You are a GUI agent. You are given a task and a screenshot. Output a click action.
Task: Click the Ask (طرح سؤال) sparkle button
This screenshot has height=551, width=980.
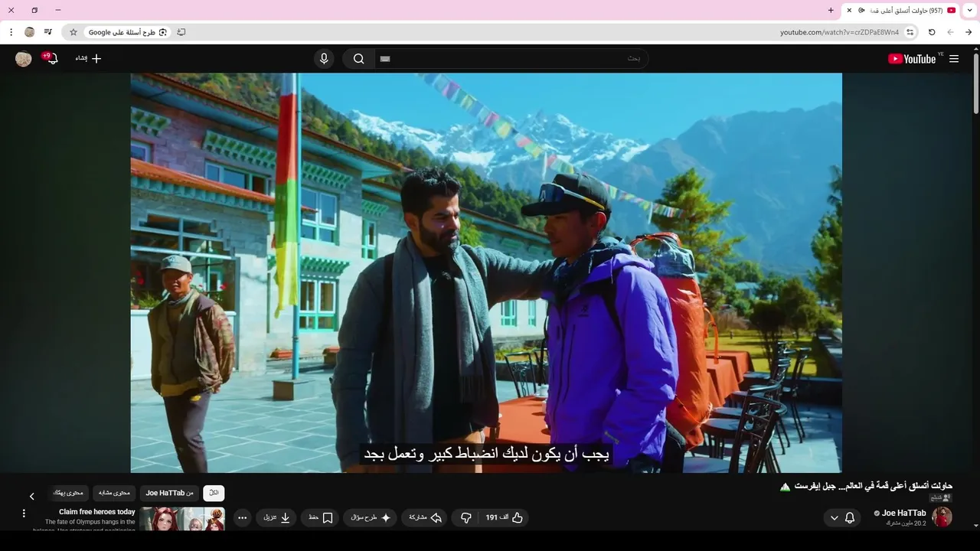[371, 518]
